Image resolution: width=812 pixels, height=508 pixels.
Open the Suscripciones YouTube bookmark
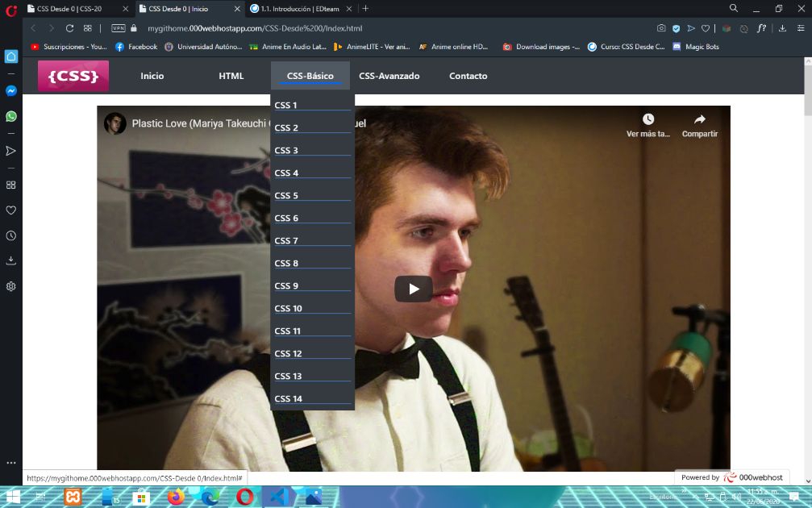click(69, 47)
